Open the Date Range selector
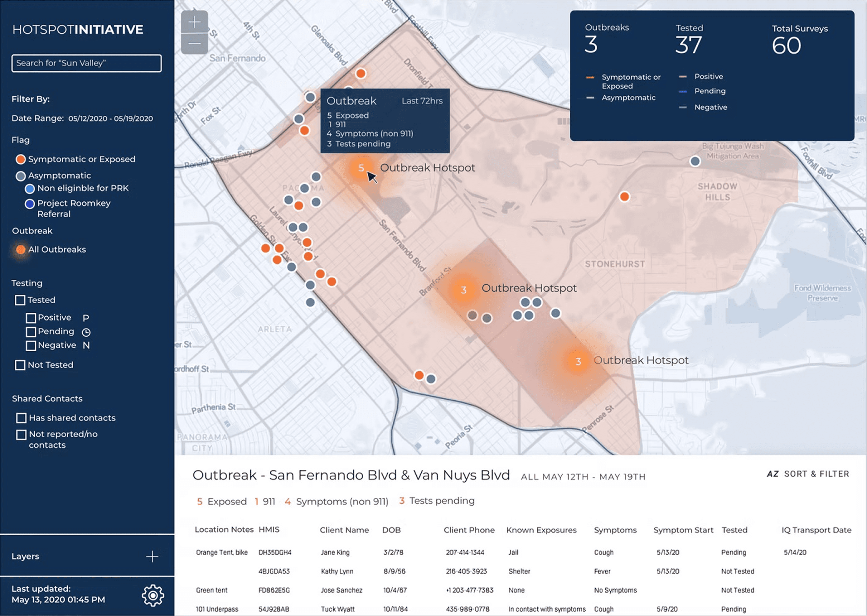Viewport: 867px width, 616px height. [x=110, y=118]
